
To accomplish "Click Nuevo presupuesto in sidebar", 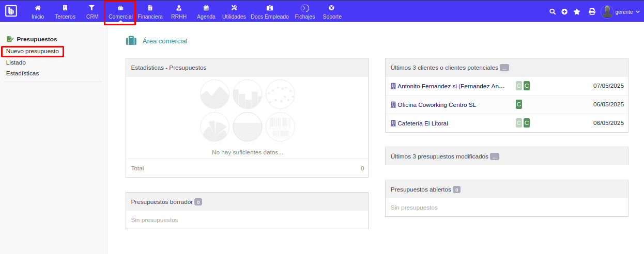I will [x=33, y=52].
